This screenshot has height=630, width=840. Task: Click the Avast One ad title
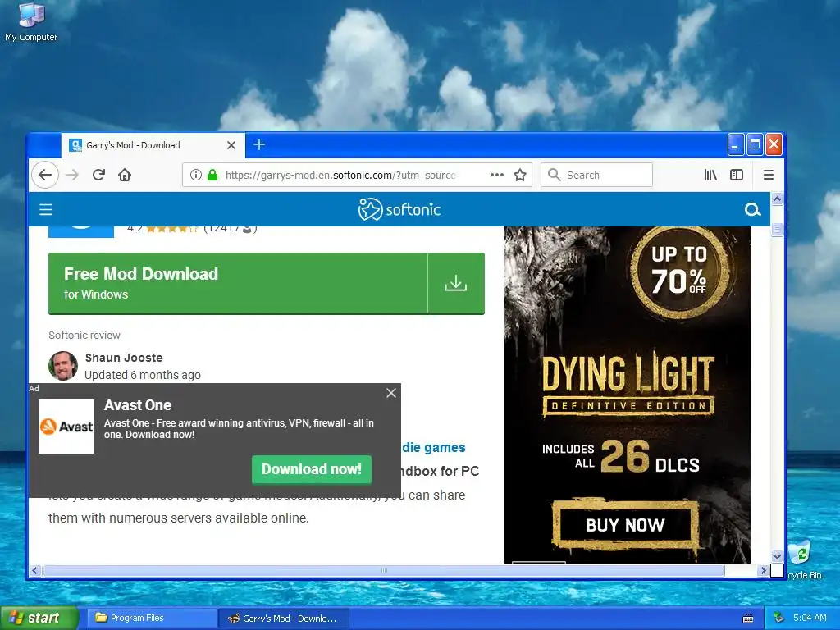pyautogui.click(x=138, y=405)
